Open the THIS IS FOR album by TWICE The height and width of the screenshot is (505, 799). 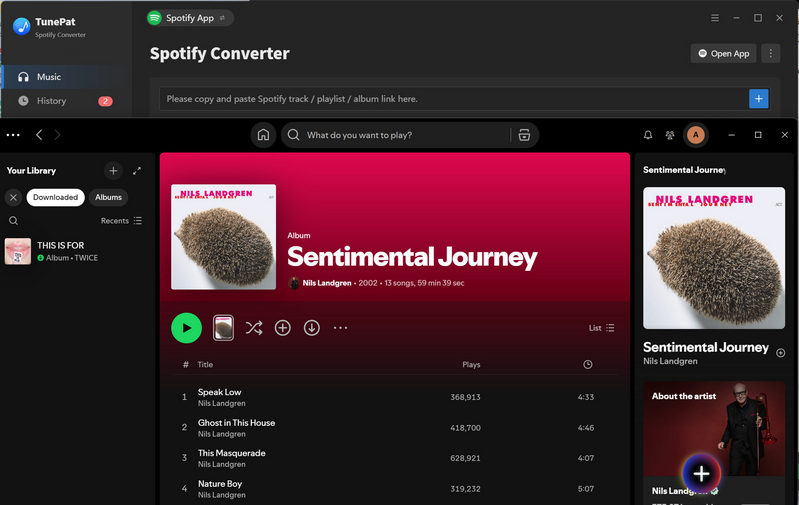[x=76, y=251]
